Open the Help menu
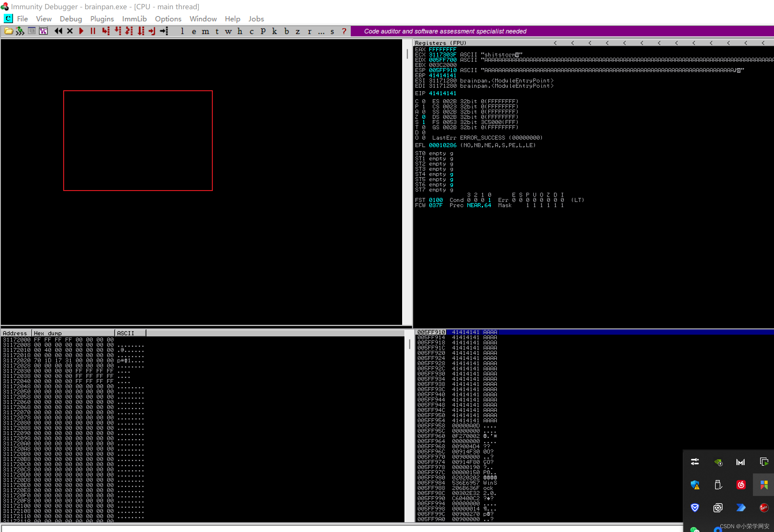 (232, 19)
